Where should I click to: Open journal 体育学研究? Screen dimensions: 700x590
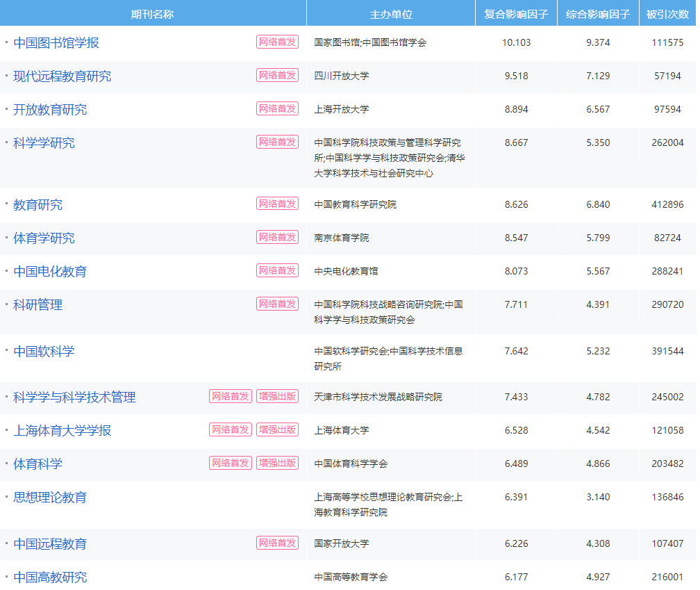coord(44,238)
